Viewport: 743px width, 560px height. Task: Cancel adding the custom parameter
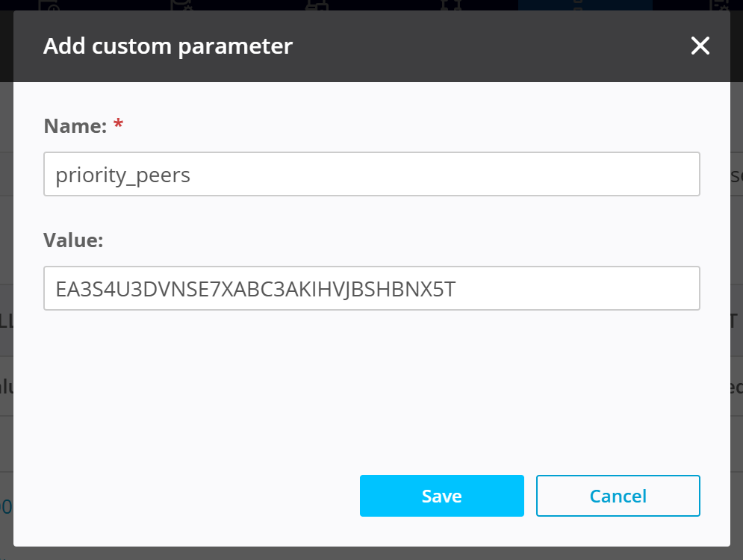(x=618, y=496)
